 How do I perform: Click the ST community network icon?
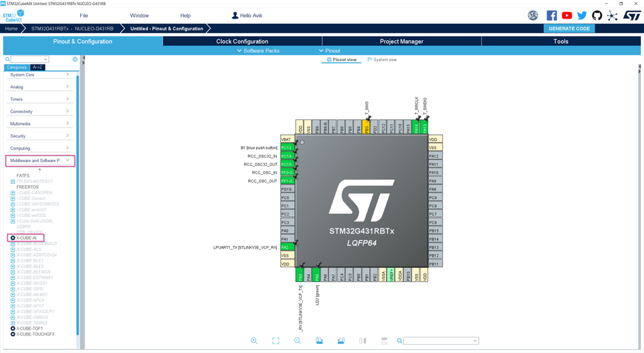(612, 15)
